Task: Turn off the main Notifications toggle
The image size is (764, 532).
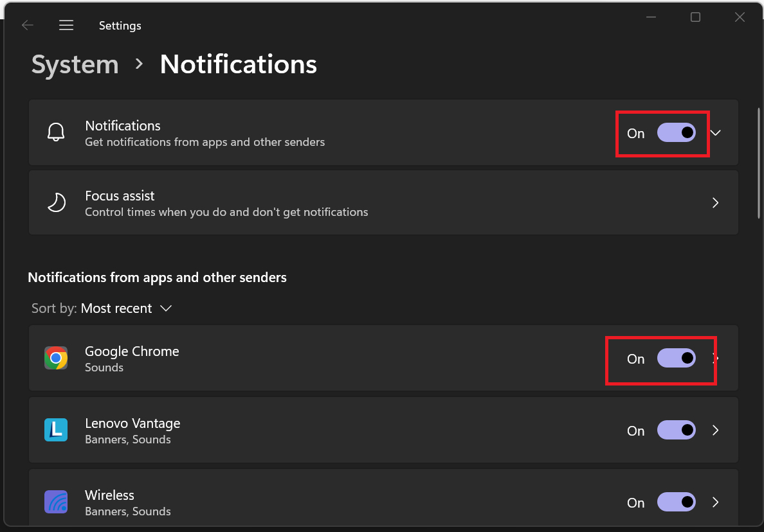Action: pos(676,133)
